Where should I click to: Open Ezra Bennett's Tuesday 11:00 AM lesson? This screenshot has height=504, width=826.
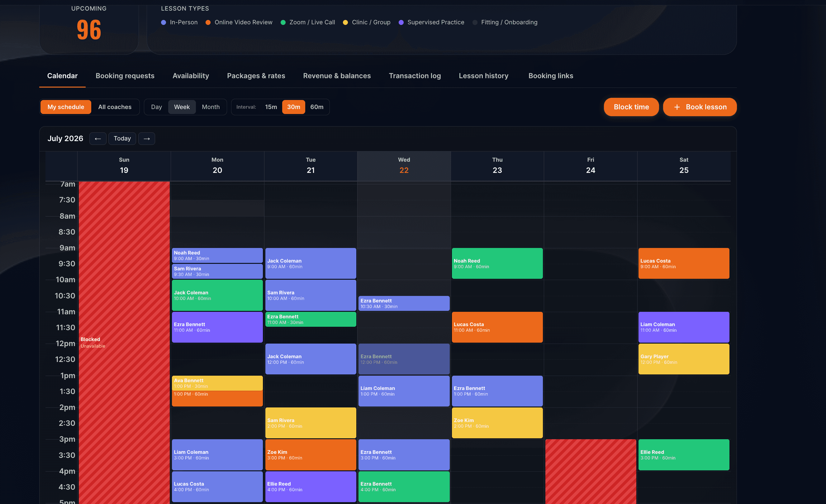pyautogui.click(x=311, y=319)
